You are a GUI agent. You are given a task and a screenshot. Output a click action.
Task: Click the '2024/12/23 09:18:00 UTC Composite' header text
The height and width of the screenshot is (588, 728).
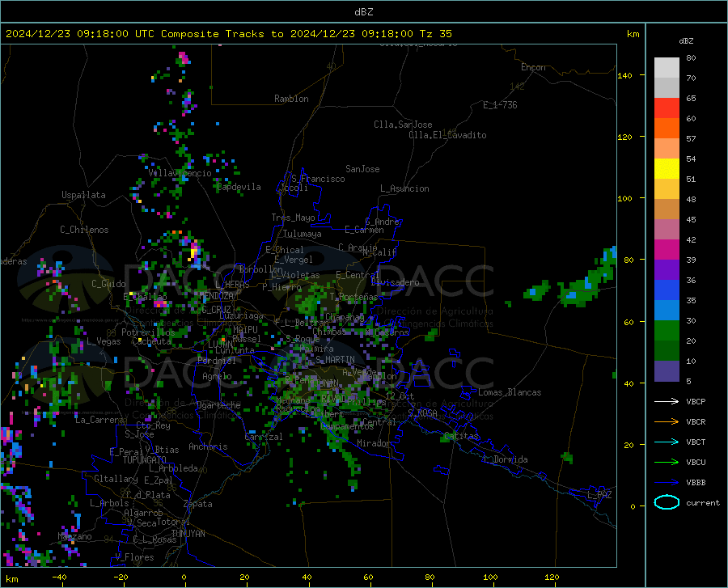[112, 34]
